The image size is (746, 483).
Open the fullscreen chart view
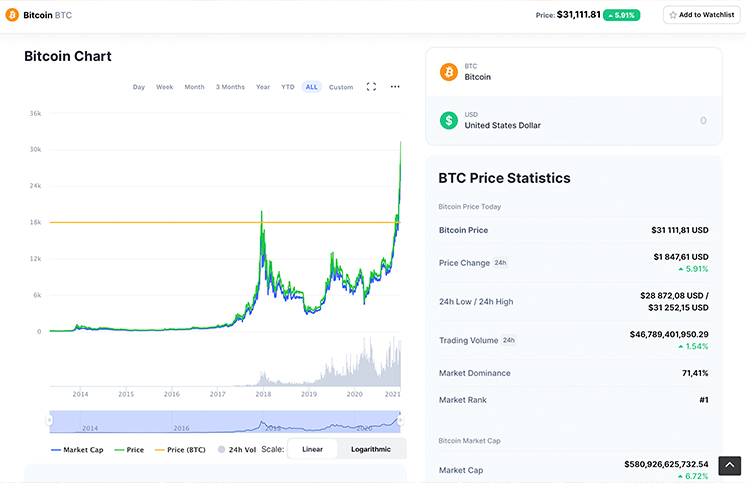point(371,87)
